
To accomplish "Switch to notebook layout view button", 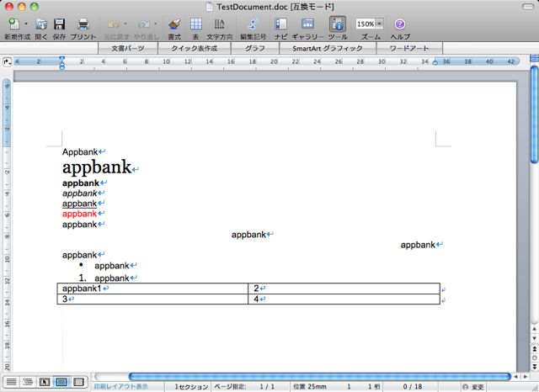I will (78, 382).
